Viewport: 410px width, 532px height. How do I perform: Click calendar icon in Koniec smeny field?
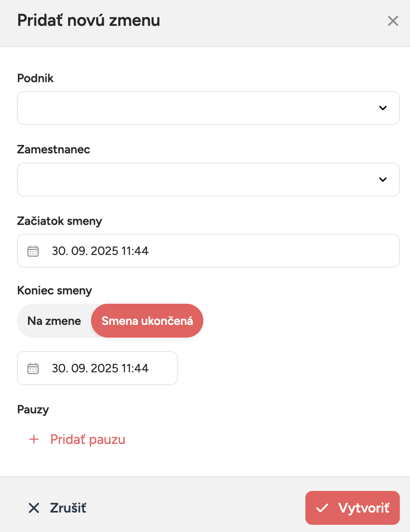click(33, 369)
